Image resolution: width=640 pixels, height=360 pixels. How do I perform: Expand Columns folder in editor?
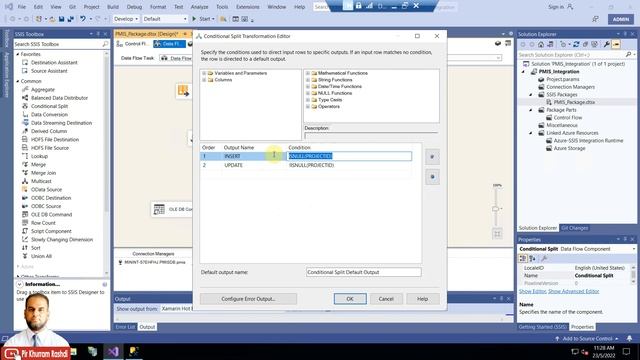click(204, 80)
